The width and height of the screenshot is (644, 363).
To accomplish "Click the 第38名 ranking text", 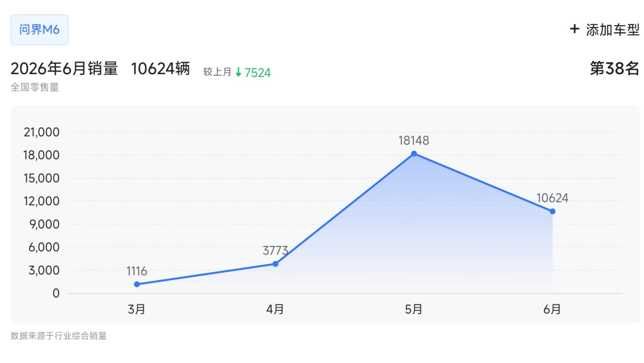I will pos(614,68).
